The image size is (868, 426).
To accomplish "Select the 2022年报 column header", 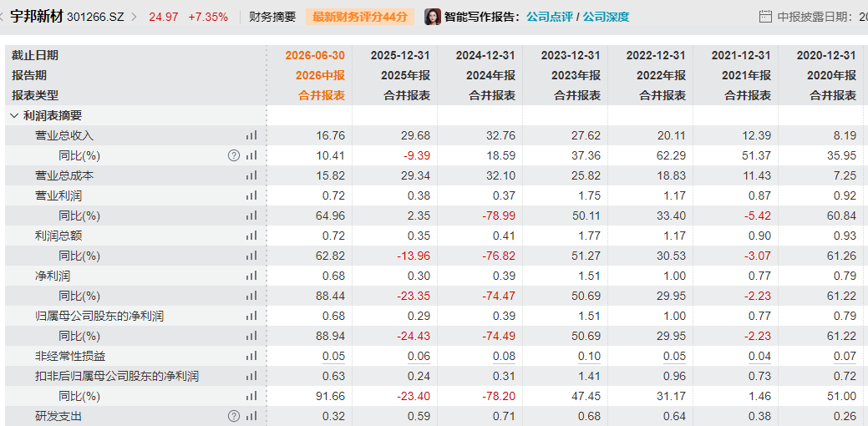I will click(x=662, y=75).
